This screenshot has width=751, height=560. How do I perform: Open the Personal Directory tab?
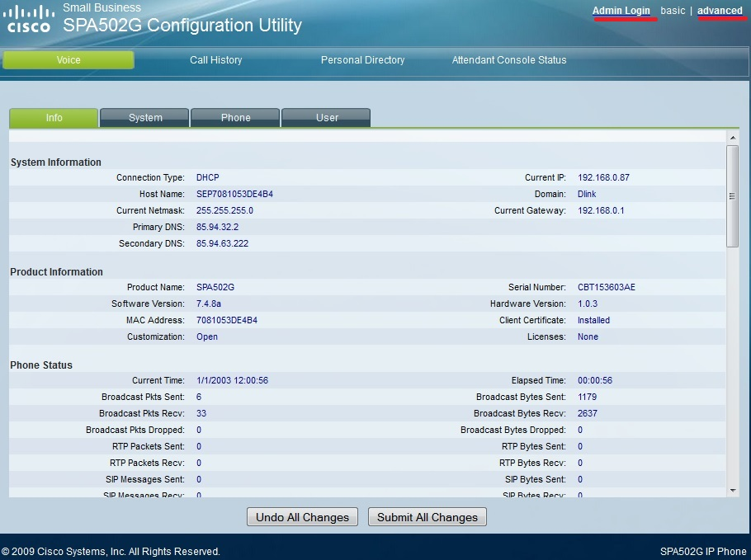tap(362, 60)
